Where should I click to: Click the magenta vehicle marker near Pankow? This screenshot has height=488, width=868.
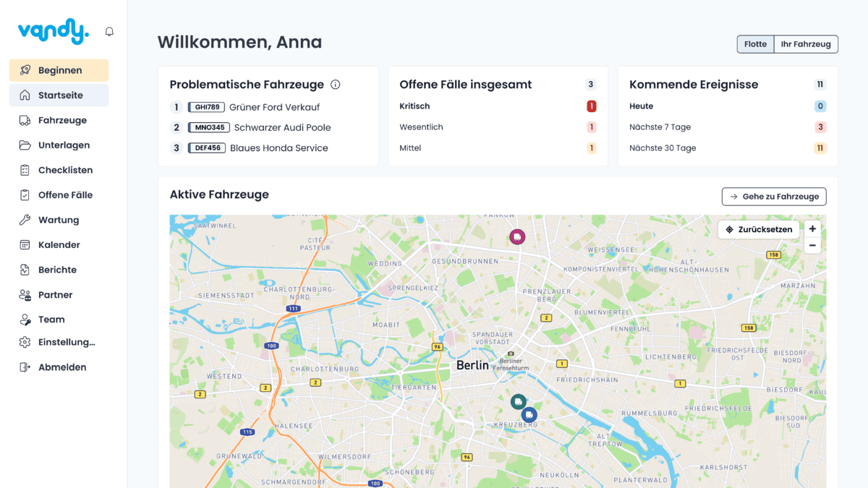516,236
